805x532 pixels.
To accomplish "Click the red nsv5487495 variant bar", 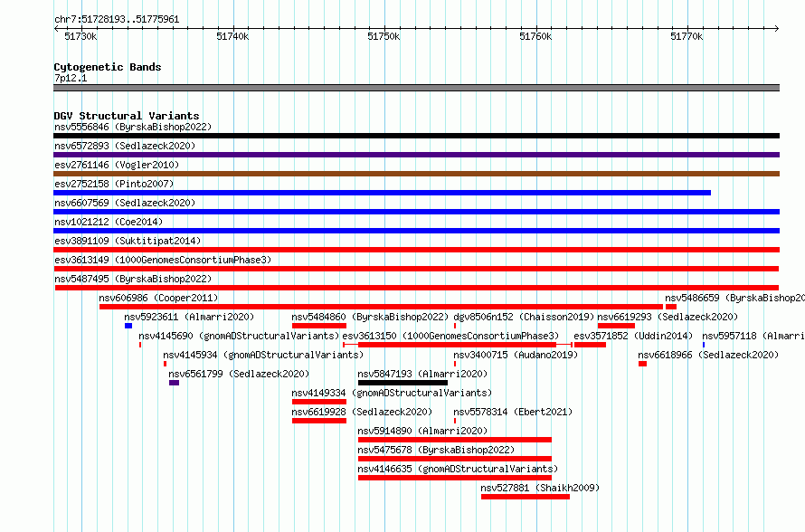I will pos(417,288).
